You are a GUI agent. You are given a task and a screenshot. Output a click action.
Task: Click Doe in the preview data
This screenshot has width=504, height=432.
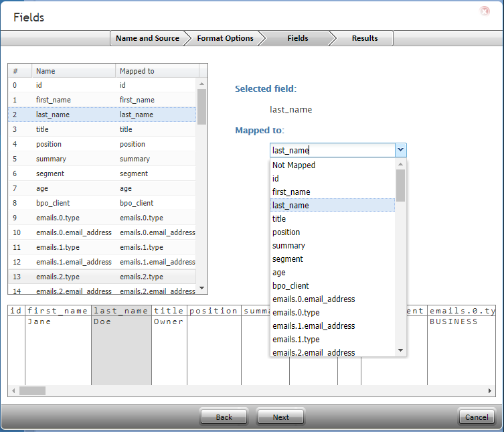coord(102,321)
